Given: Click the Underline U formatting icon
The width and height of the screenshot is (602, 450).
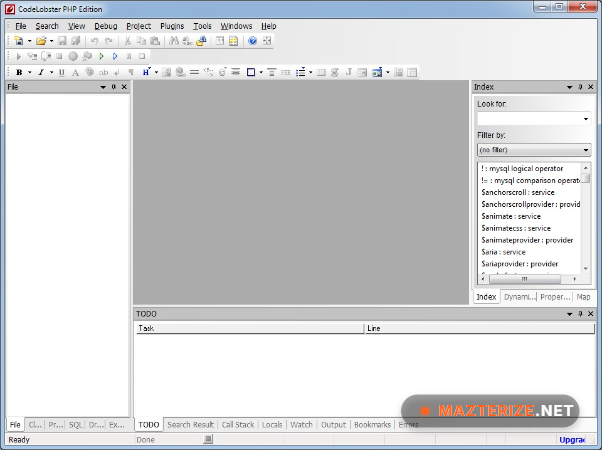Looking at the screenshot, I should [x=62, y=72].
